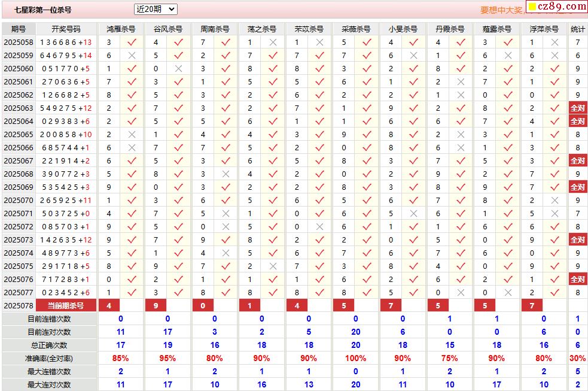Screen dimensions: 588x391
Task: Select the draw numbers 1 3 6 6 8 6 +13
Action: coord(66,42)
